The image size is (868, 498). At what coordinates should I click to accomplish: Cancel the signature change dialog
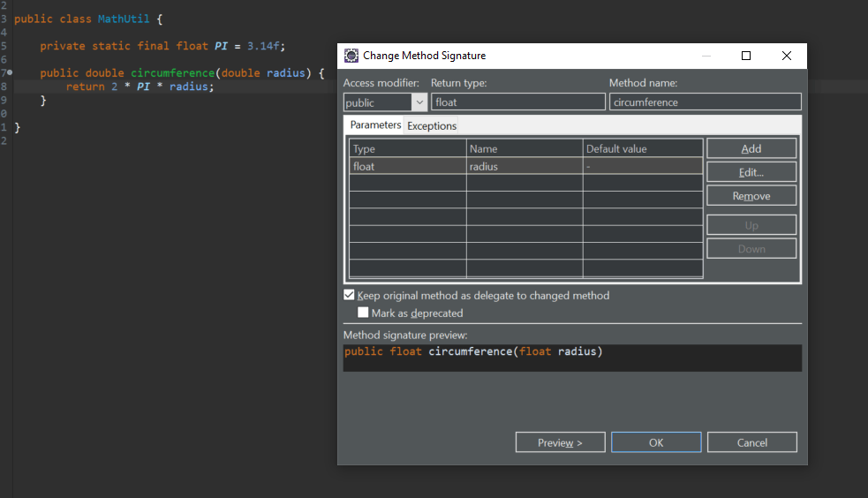point(751,442)
